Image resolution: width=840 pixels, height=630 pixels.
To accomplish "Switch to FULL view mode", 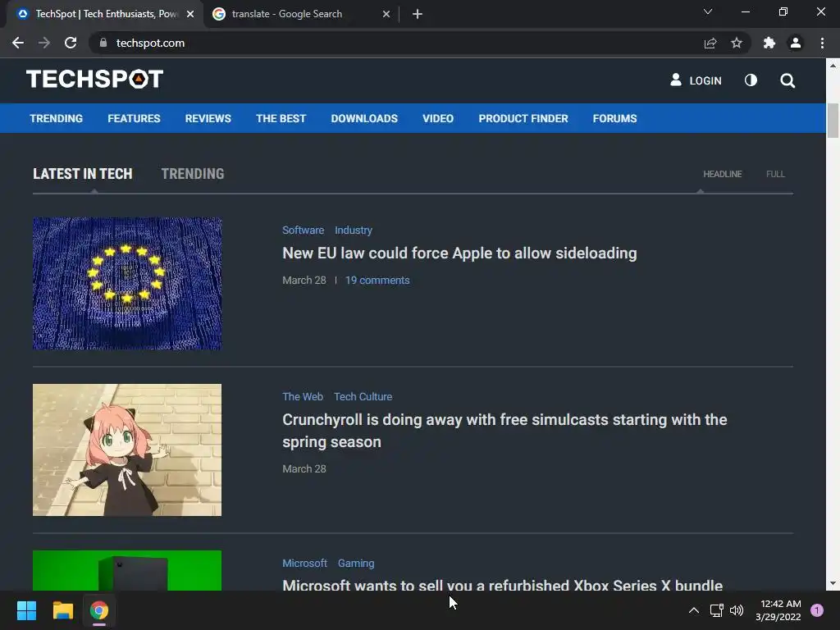I will pos(775,174).
